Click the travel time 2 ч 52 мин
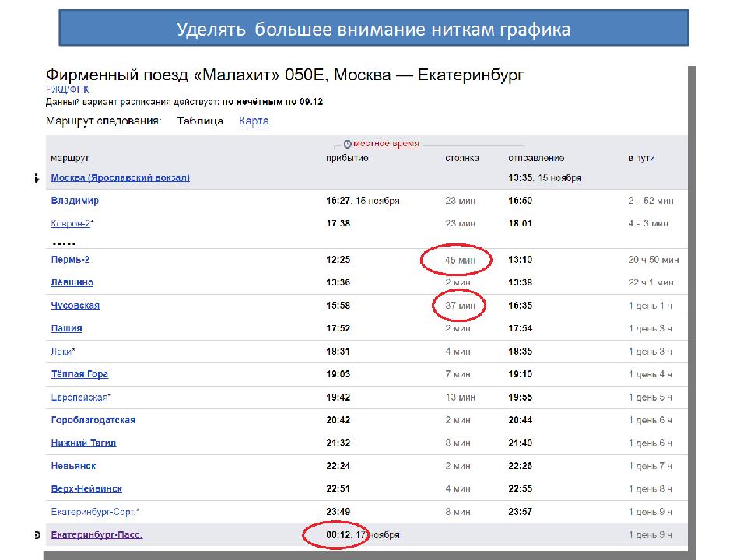 (651, 201)
